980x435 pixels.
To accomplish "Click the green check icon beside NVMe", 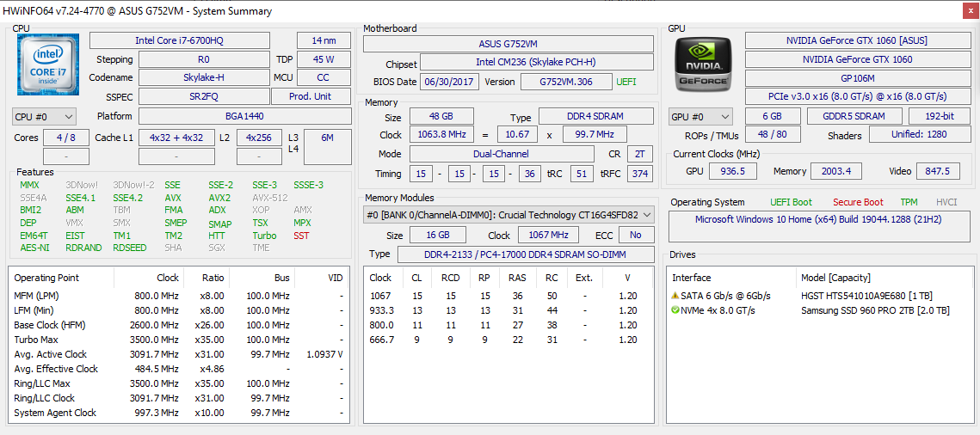I will tap(675, 310).
